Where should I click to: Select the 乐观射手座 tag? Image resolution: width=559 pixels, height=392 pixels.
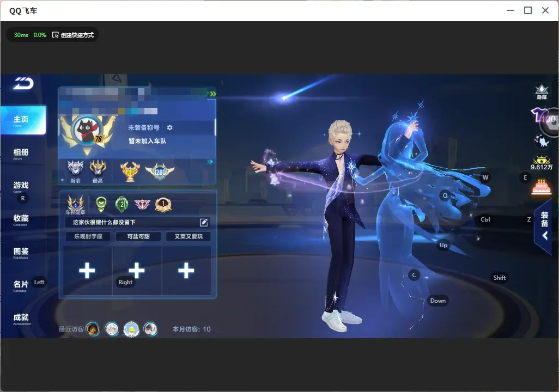pyautogui.click(x=88, y=236)
